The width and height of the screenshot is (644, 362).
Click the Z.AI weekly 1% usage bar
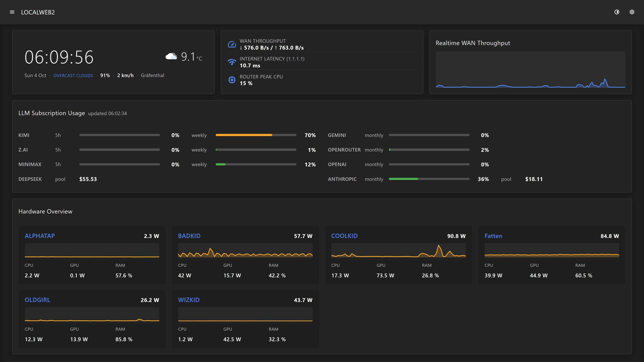point(256,150)
